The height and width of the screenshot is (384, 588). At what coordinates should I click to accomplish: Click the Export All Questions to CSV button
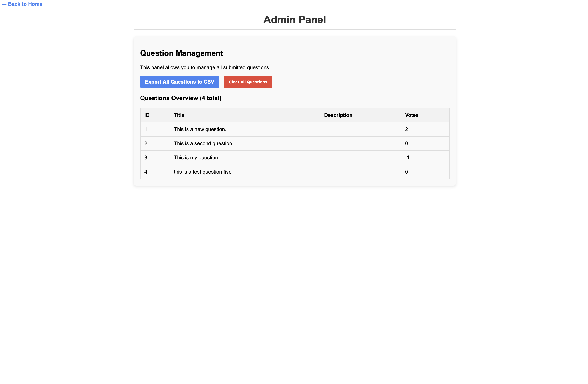[x=179, y=82]
